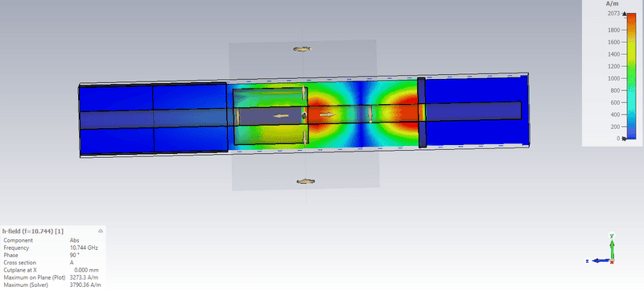The image size is (644, 291).
Task: Click the left-pointing arrow on the purple conductor
Action: (280, 116)
